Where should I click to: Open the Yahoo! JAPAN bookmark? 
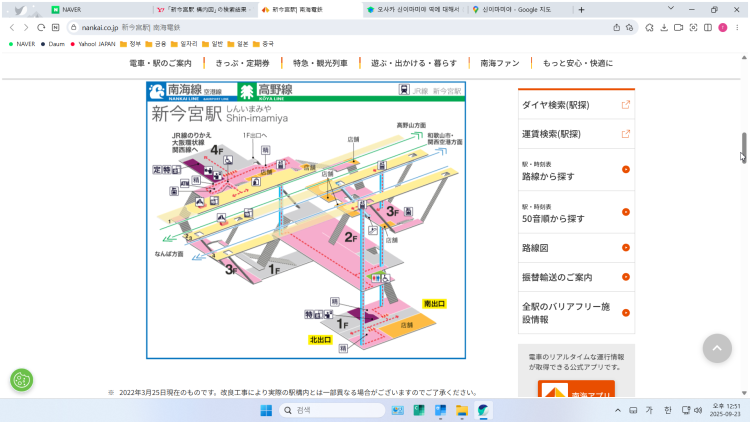tap(93, 44)
